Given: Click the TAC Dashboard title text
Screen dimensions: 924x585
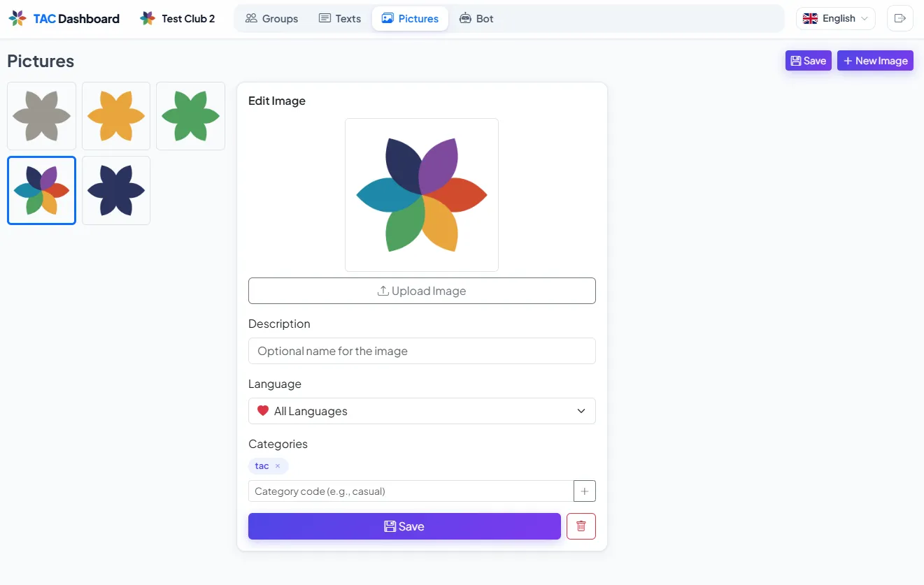Looking at the screenshot, I should pos(76,19).
